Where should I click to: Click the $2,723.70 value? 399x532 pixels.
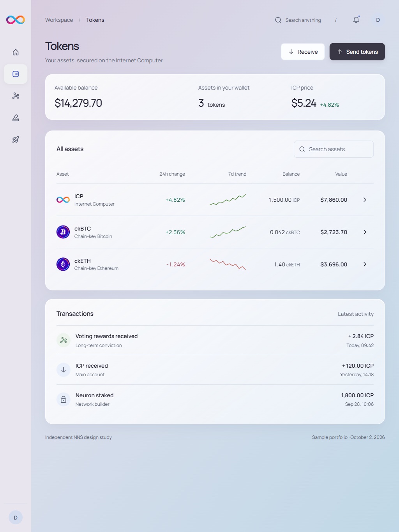pyautogui.click(x=334, y=232)
